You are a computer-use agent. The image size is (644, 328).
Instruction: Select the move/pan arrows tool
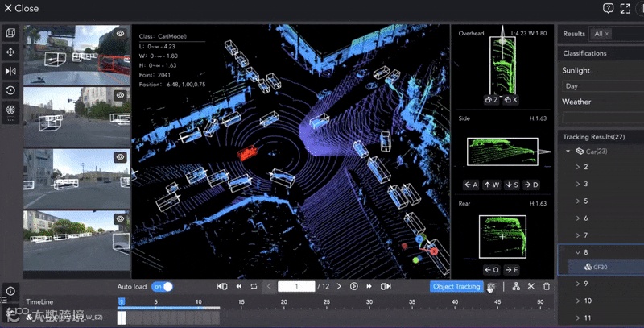[10, 52]
